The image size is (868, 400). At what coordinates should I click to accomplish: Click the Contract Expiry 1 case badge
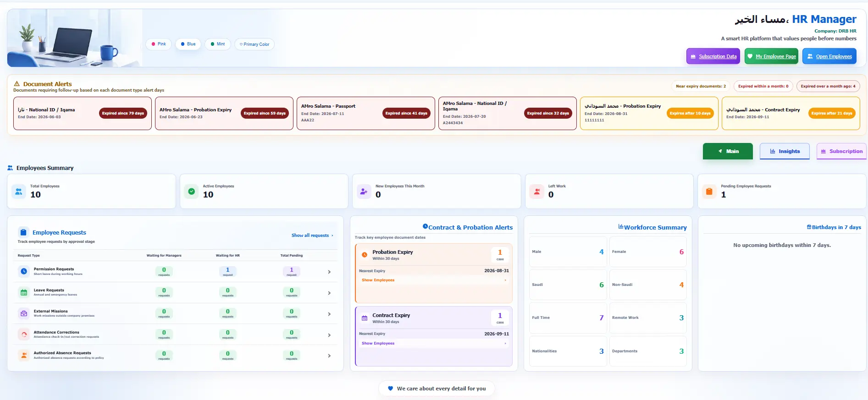500,318
